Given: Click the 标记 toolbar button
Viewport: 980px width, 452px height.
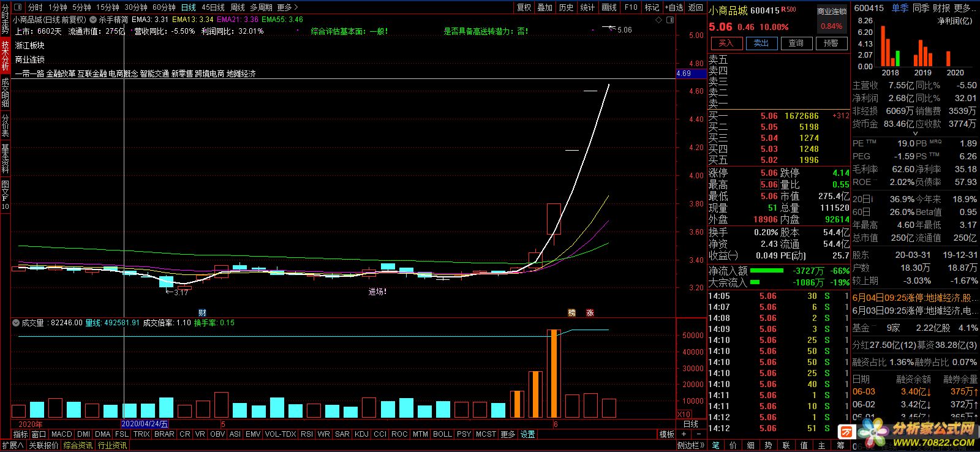Looking at the screenshot, I should pos(652,7).
